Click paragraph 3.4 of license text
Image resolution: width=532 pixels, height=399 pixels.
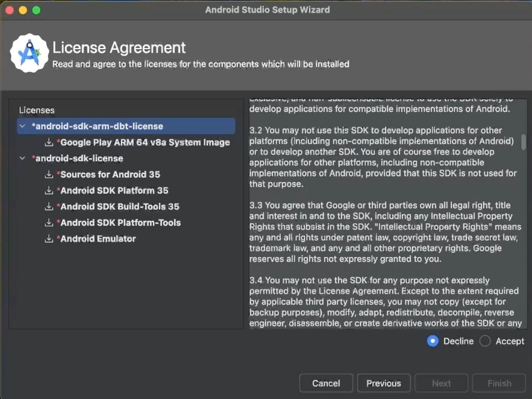coord(385,302)
